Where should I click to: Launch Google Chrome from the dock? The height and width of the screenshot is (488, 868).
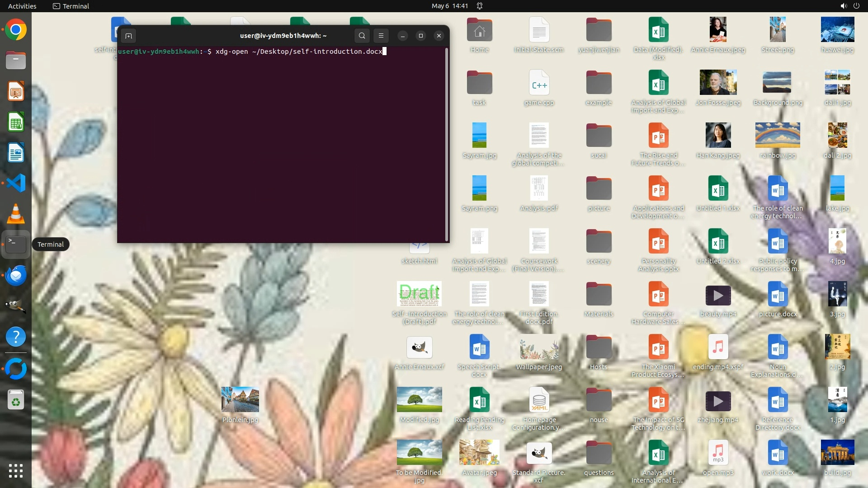point(16,30)
